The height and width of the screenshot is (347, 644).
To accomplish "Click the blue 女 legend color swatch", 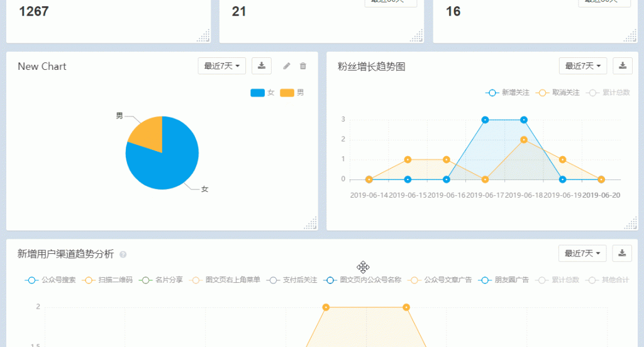I will (257, 93).
